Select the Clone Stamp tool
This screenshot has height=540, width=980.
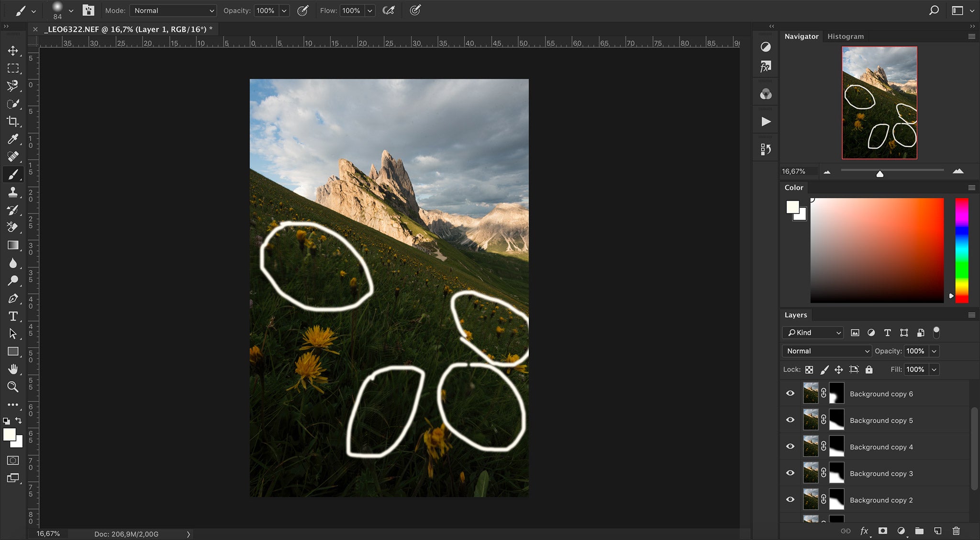[13, 192]
